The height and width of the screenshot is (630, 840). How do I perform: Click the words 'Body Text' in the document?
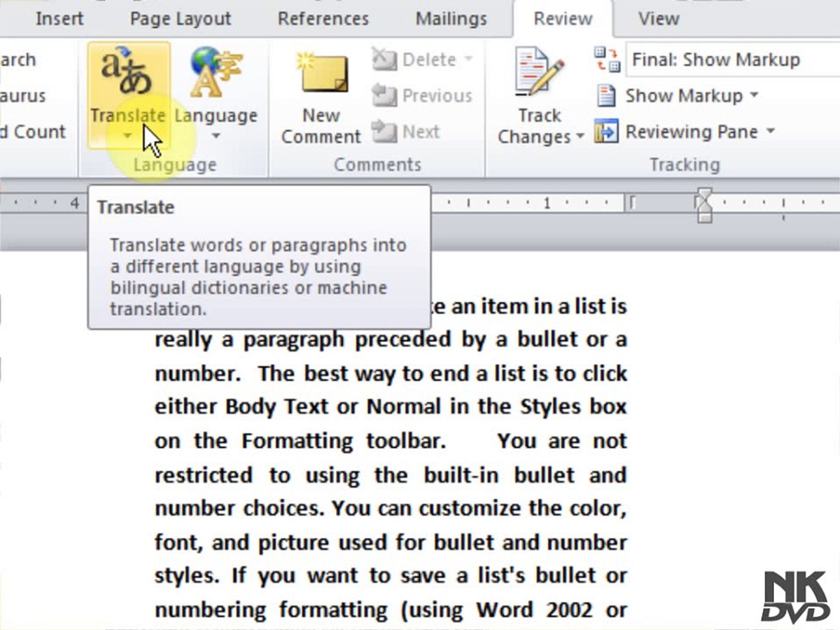277,407
